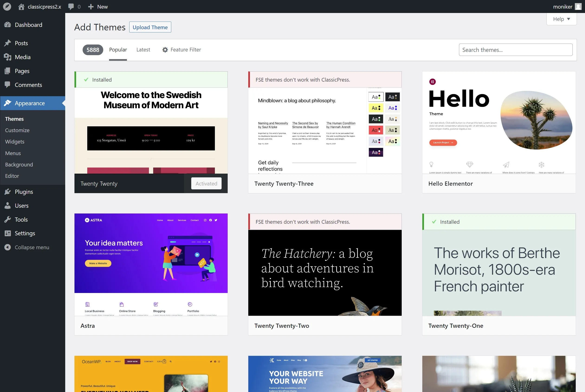Click the Tools wrench icon

pos(7,220)
